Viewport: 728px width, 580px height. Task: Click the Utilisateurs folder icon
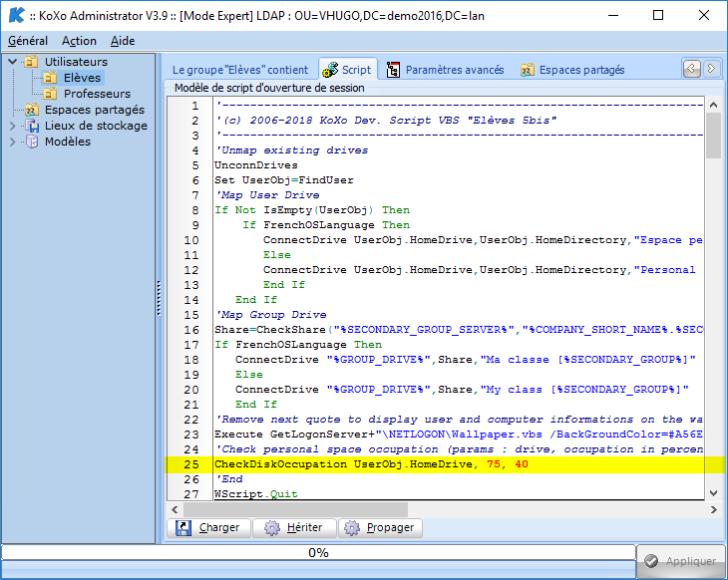(31, 62)
